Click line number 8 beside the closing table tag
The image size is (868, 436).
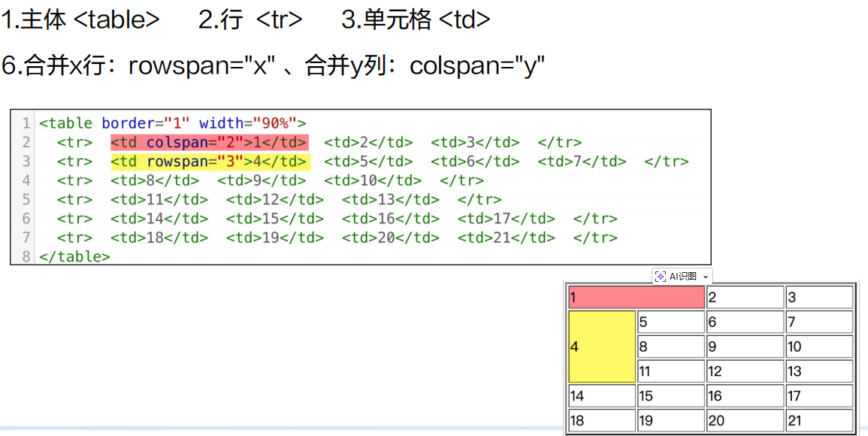click(x=25, y=255)
